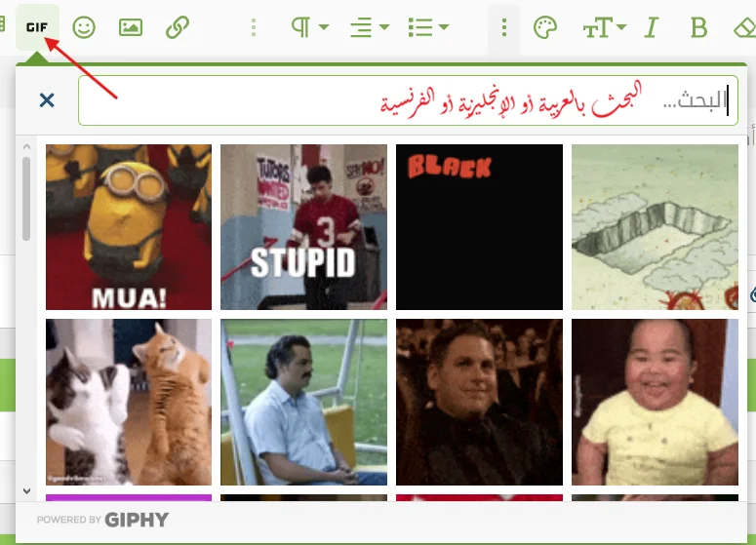Toggle bold formatting
Viewport: 756px width, 545px height.
click(698, 27)
